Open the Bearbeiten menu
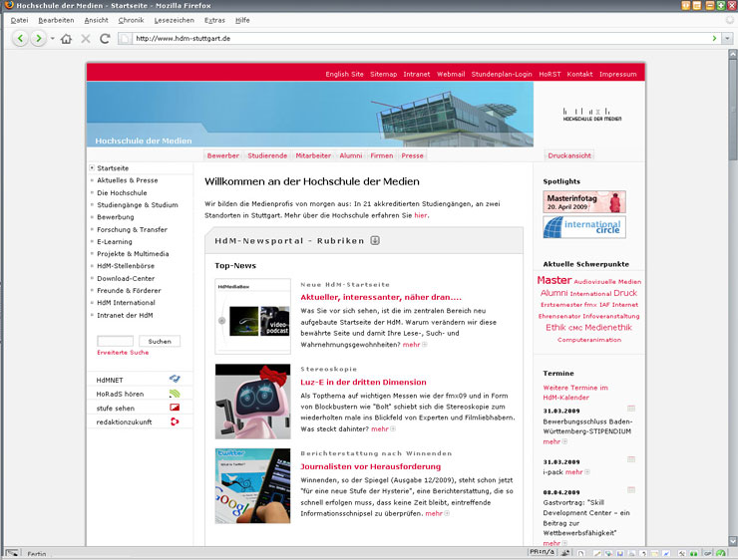Viewport: 738px width, 560px height. [56, 20]
